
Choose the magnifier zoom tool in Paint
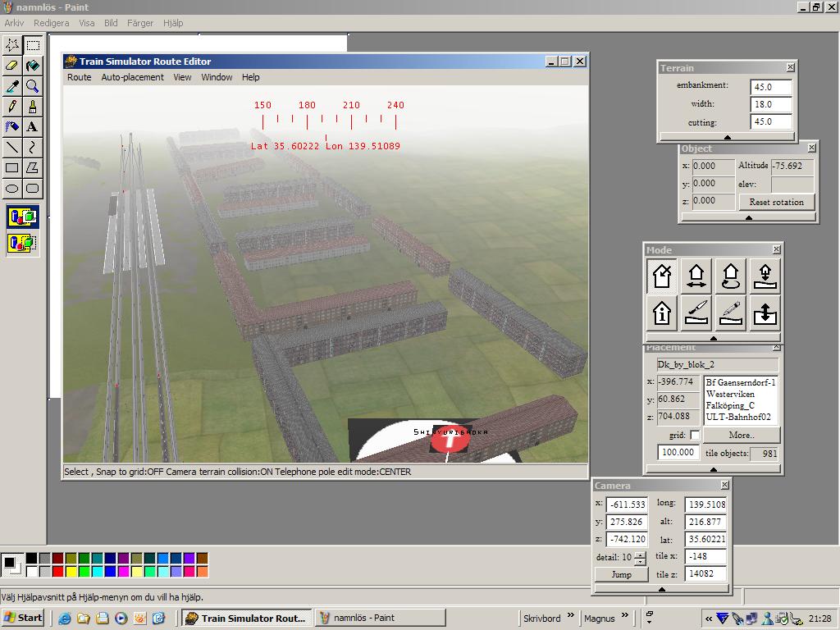coord(32,86)
